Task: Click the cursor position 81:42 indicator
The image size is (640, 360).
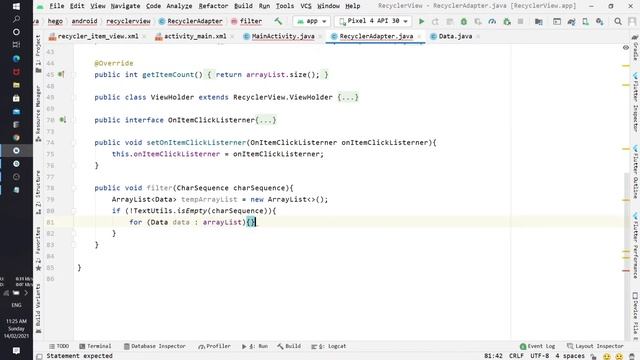Action: [493, 356]
